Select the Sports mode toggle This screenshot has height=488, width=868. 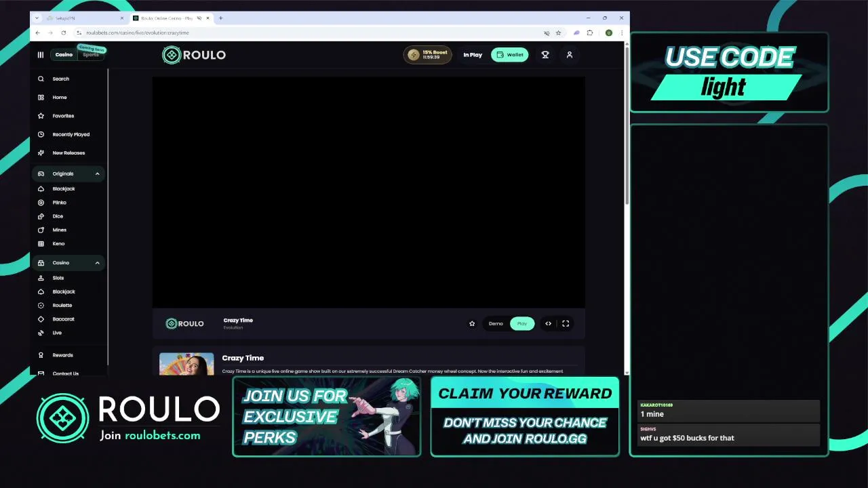[x=91, y=54]
